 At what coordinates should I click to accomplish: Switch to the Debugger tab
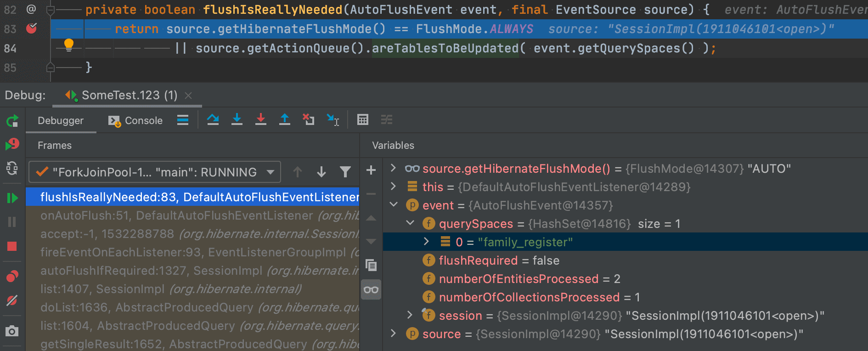[x=61, y=121]
